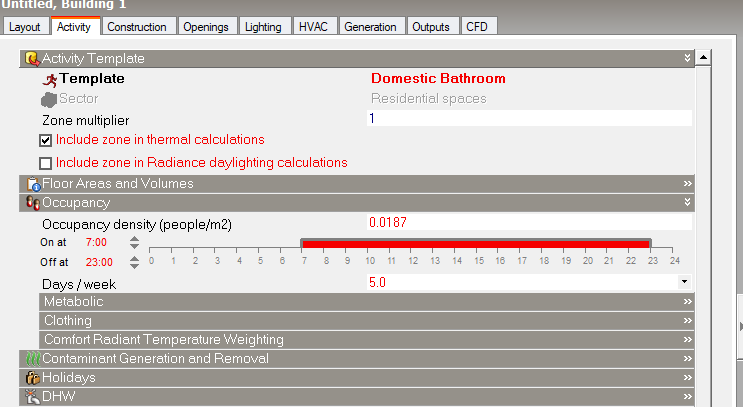This screenshot has width=743, height=407.
Task: Increase the On at time stepper
Action: click(135, 239)
